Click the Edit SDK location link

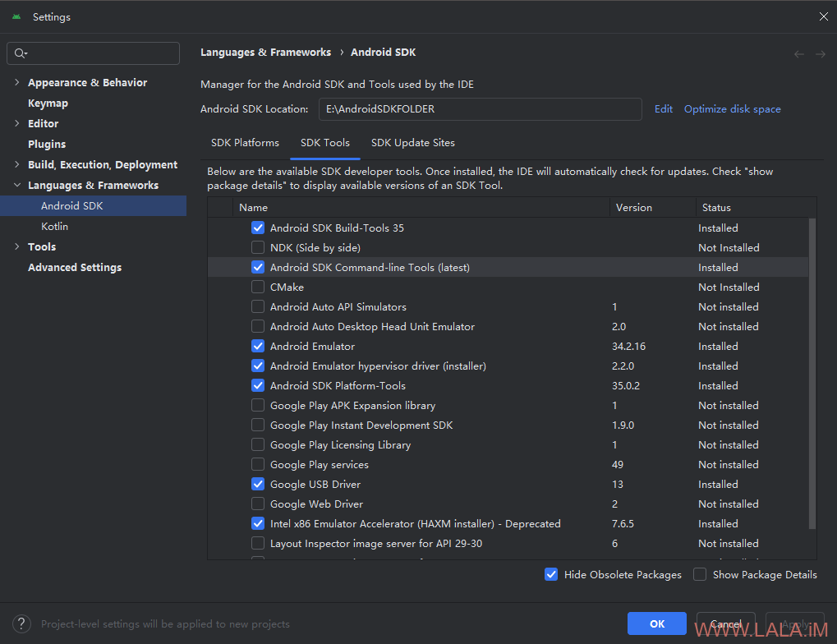[663, 108]
